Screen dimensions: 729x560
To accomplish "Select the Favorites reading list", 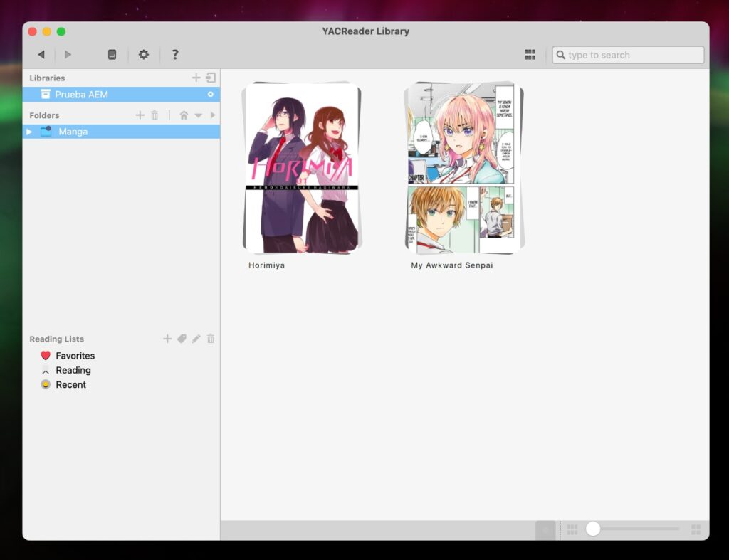I will pos(74,356).
